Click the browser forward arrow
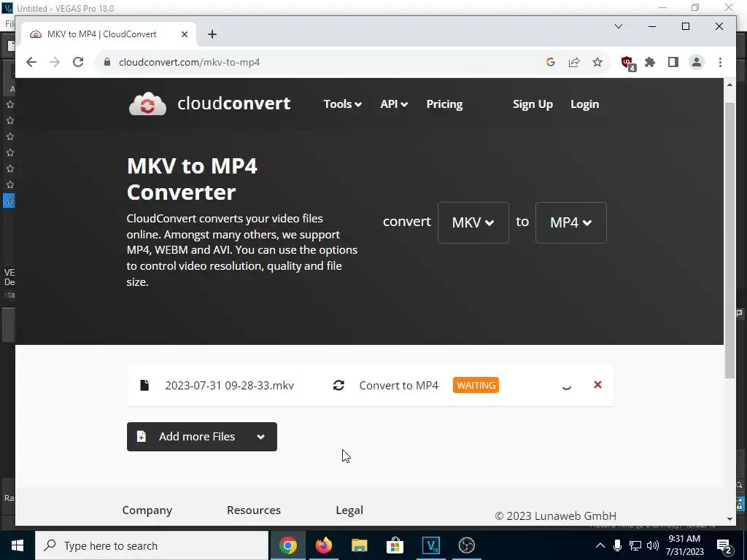 coord(55,62)
